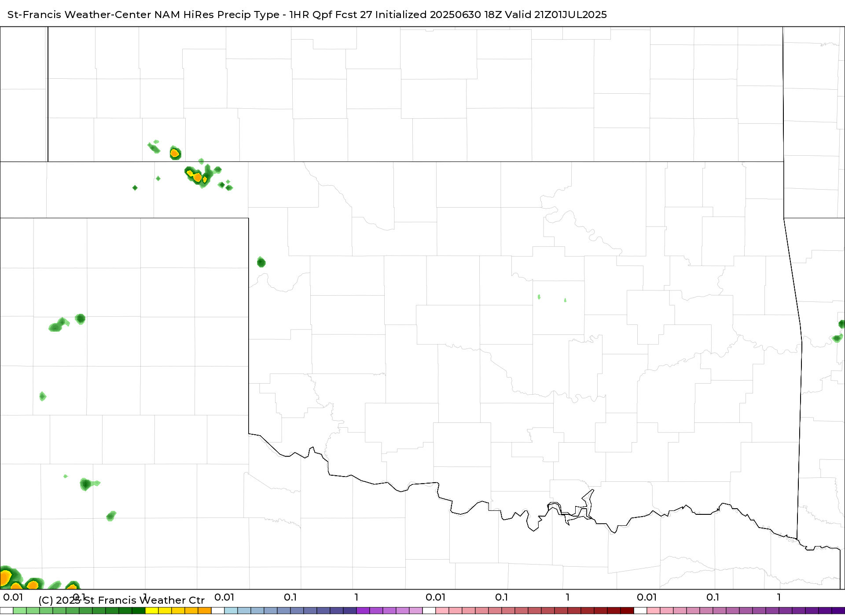Click the 0.01 label above the red scale
The height and width of the screenshot is (616, 845).
pyautogui.click(x=436, y=598)
